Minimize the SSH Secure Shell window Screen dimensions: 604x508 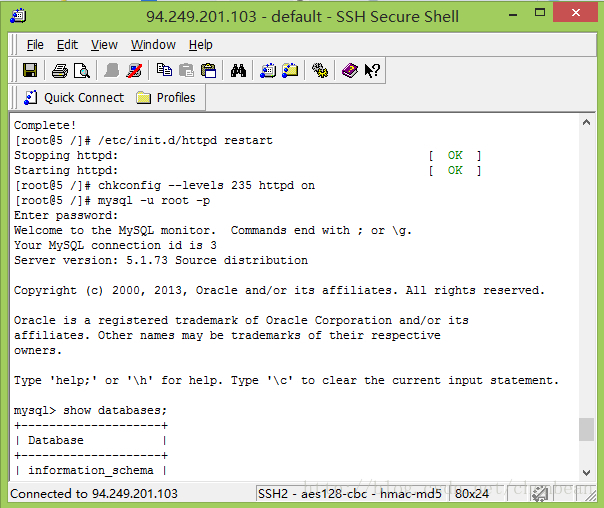coord(513,15)
